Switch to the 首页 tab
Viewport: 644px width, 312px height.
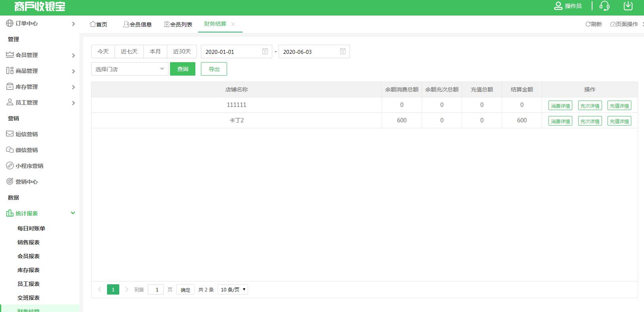[99, 25]
